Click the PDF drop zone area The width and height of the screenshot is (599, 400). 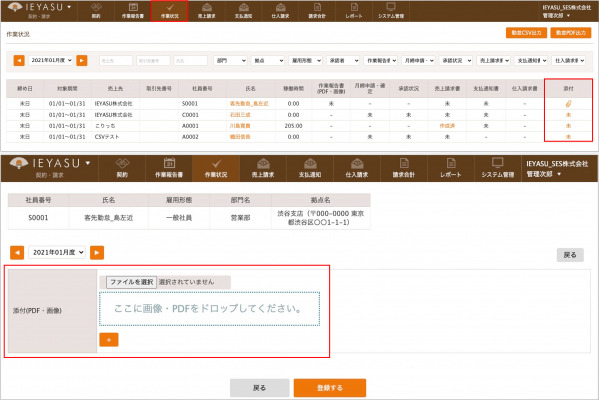209,309
